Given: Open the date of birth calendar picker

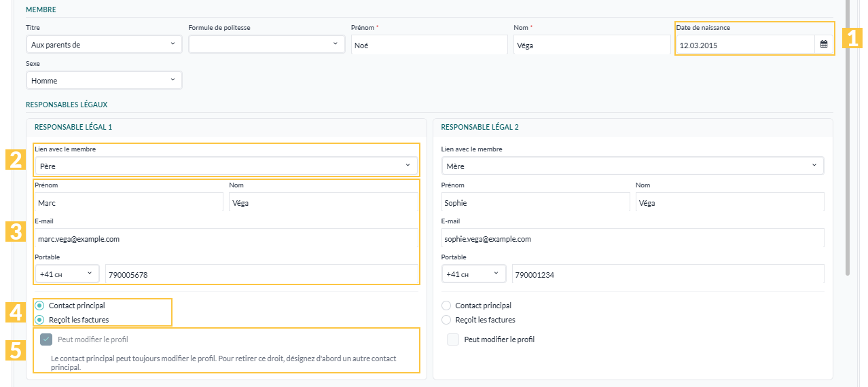Looking at the screenshot, I should pyautogui.click(x=824, y=45).
